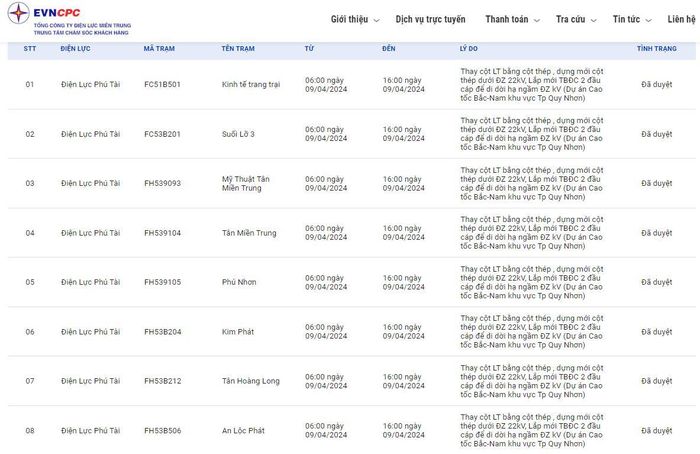700x454 pixels.
Task: Click the TÊN TRẠM column header
Action: pos(238,48)
